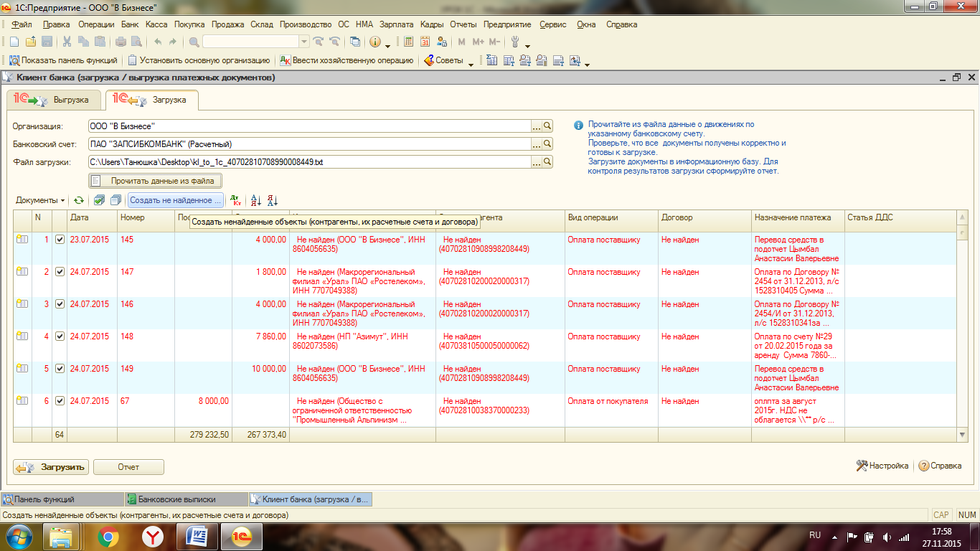Click the volume icon in system tray
This screenshot has height=551, width=980.
887,536
